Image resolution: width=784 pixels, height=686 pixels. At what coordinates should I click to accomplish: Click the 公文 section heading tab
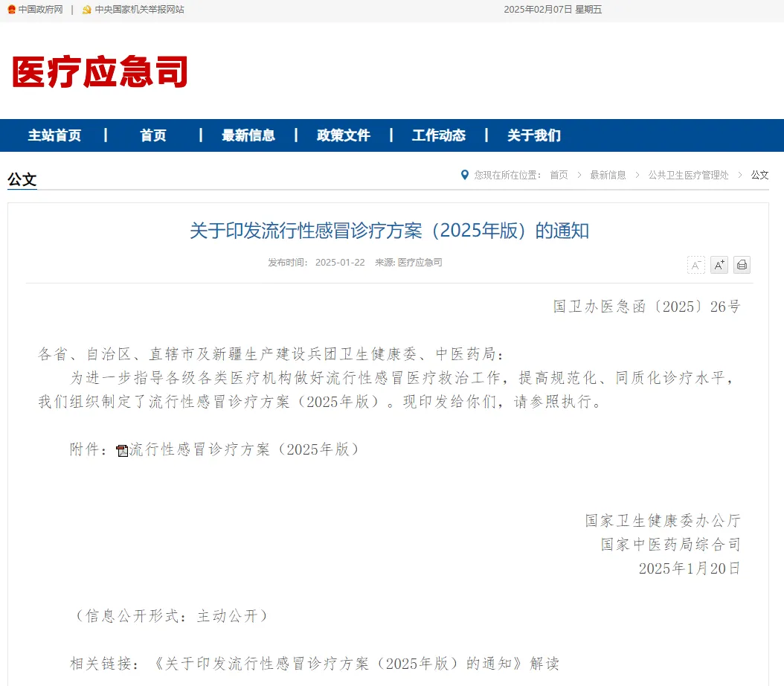[x=22, y=179]
